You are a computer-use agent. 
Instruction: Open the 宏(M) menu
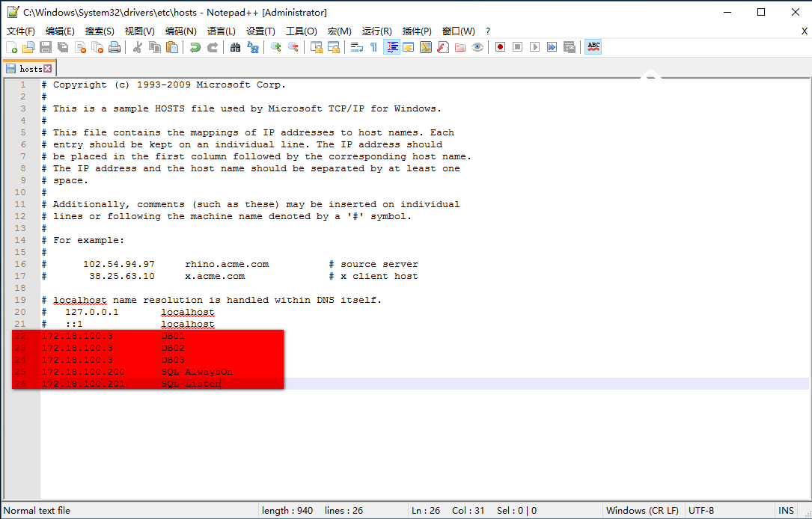coord(339,31)
